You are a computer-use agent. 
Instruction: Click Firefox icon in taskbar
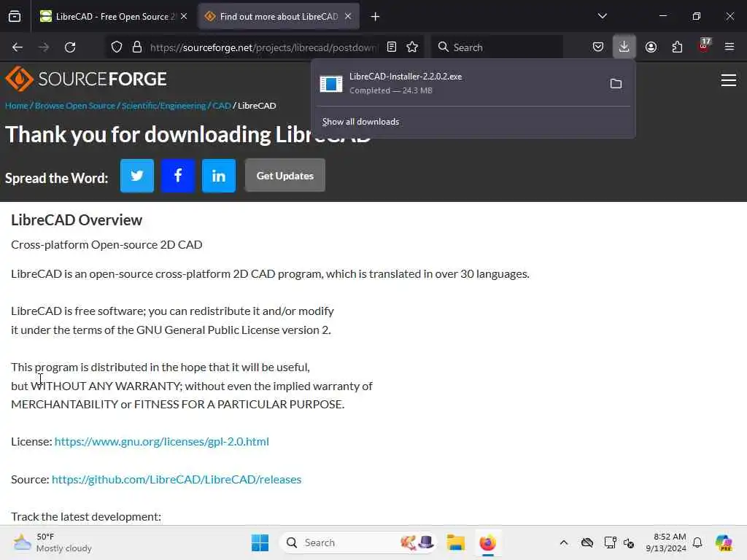click(x=487, y=542)
